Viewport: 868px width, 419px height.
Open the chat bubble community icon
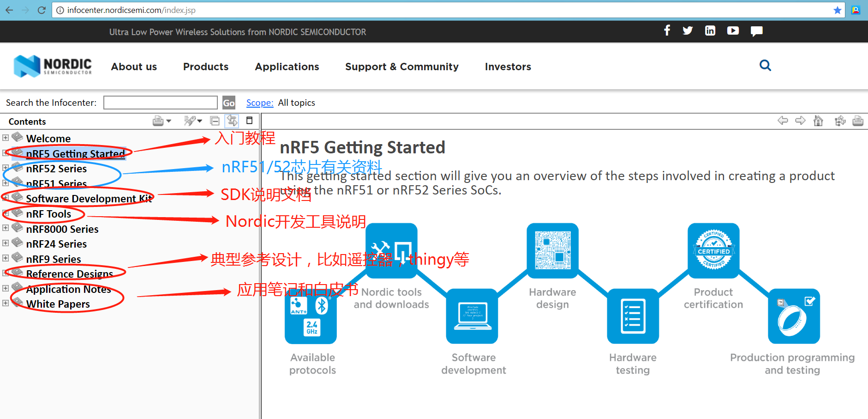[x=757, y=31]
